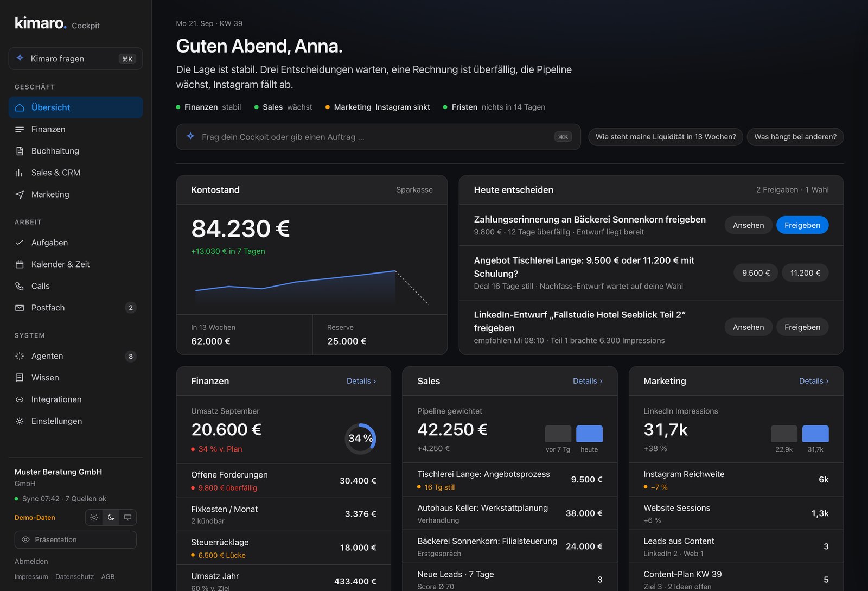Choose the 11.200 € option for Tischlerei Lange
Image resolution: width=868 pixels, height=591 pixels.
(x=805, y=273)
